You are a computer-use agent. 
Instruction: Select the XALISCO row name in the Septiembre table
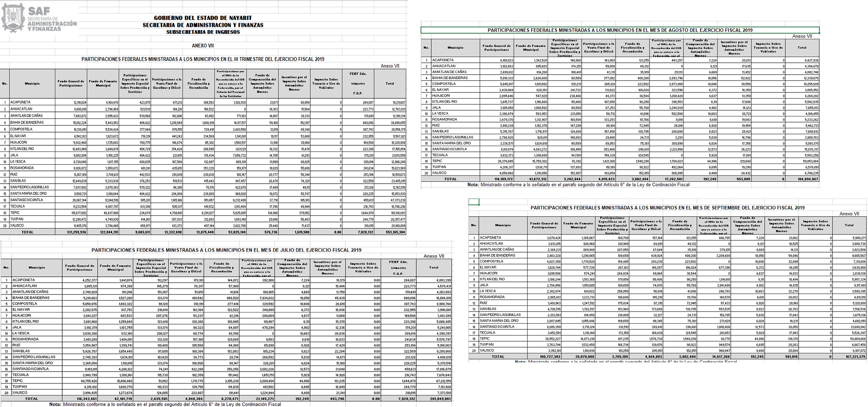pyautogui.click(x=487, y=350)
